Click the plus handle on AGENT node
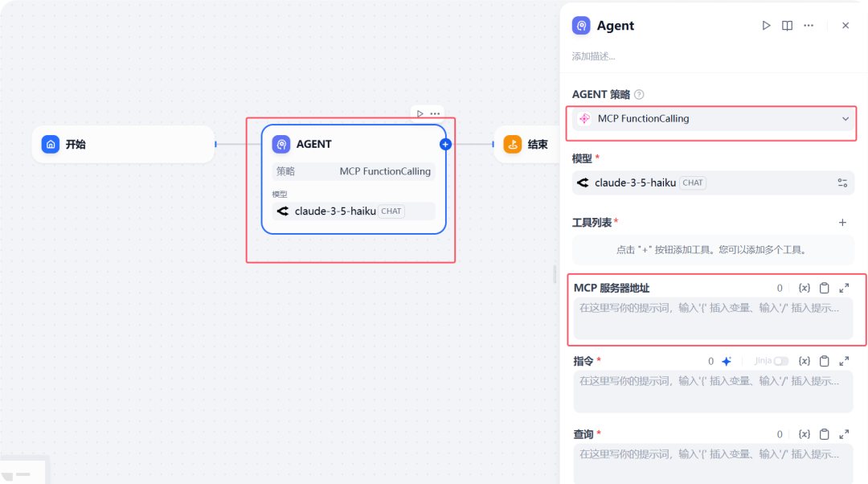The image size is (868, 484). (x=445, y=145)
